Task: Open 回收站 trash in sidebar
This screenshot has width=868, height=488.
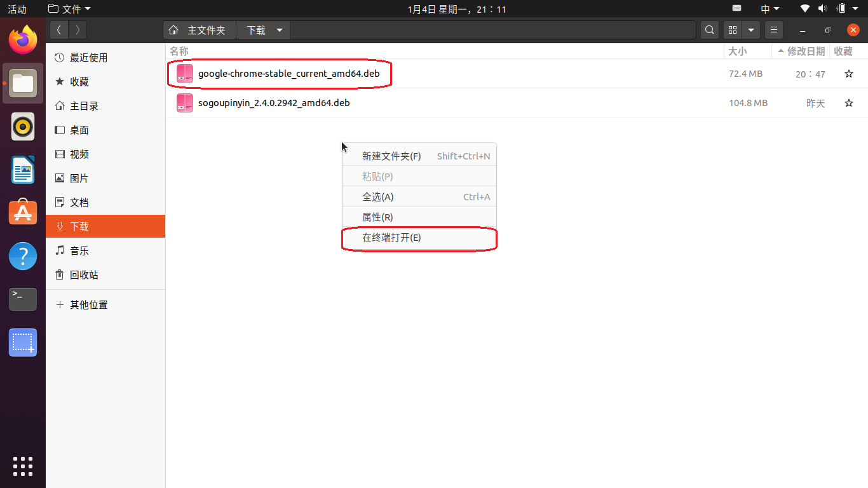Action: coord(105,274)
